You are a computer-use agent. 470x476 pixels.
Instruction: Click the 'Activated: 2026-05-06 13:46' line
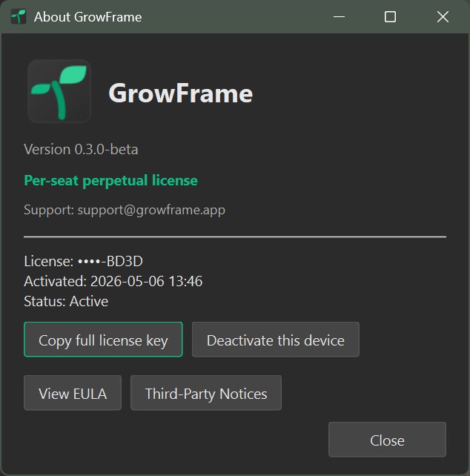pos(113,281)
